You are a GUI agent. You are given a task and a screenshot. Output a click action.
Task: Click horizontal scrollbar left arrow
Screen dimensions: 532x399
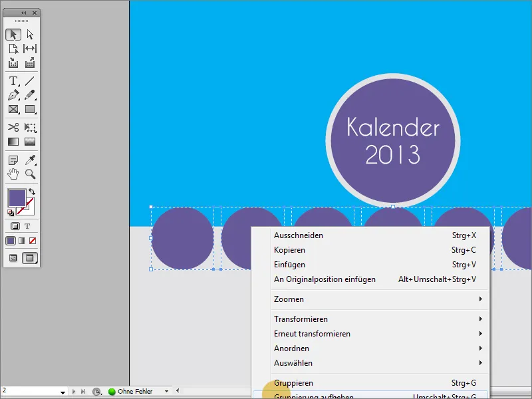click(x=178, y=391)
